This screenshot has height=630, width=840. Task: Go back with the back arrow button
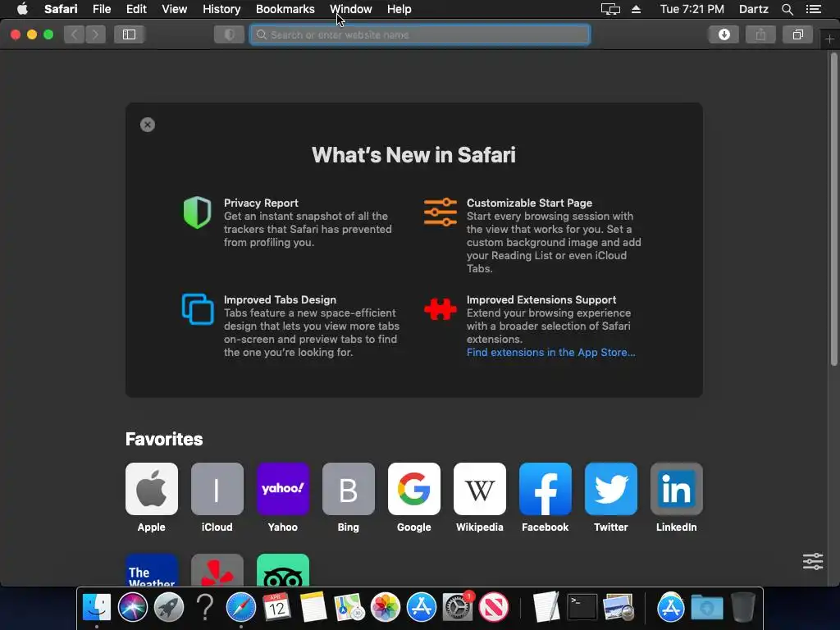[x=75, y=34]
